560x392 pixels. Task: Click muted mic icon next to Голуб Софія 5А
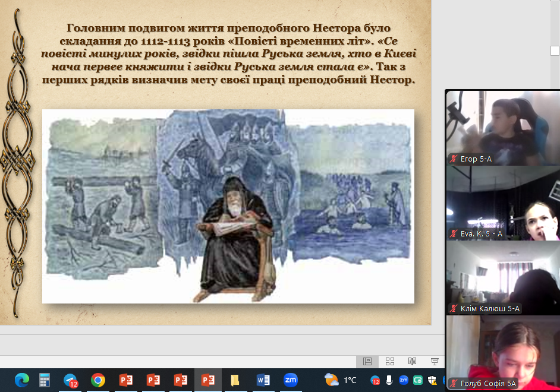(454, 384)
